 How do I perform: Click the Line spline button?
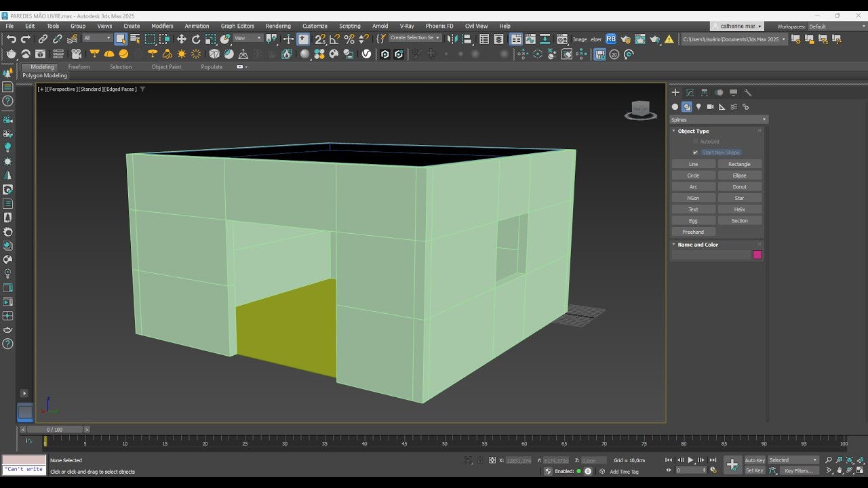[x=693, y=164]
